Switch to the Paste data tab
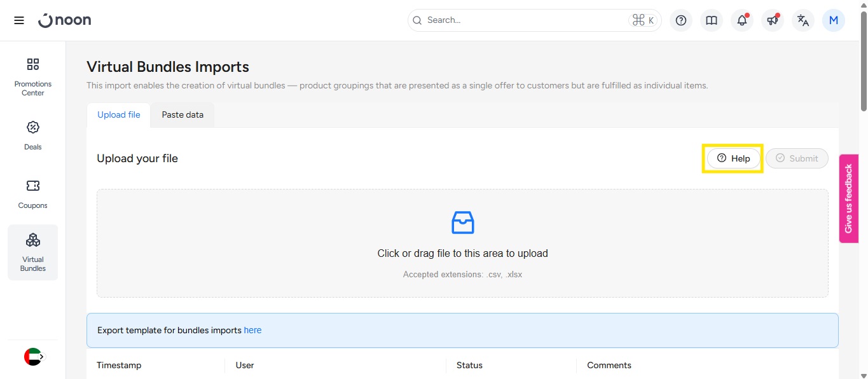868x379 pixels. point(183,115)
